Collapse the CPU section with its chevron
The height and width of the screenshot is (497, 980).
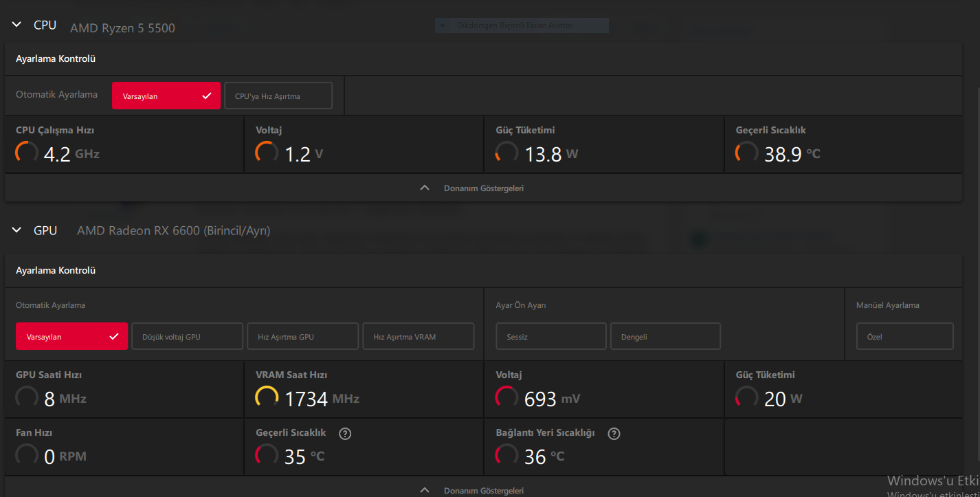pyautogui.click(x=17, y=25)
